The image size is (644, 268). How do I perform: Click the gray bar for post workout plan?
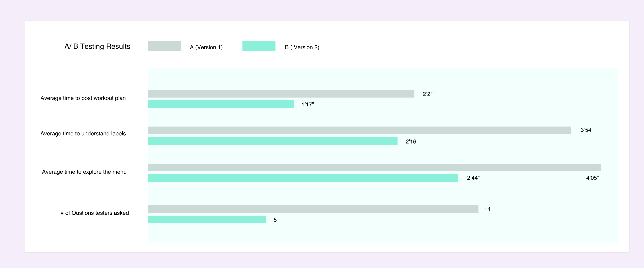coord(281,94)
